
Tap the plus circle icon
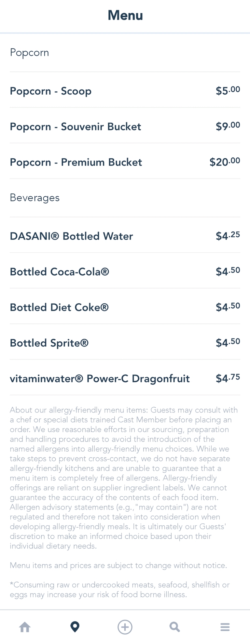(125, 627)
